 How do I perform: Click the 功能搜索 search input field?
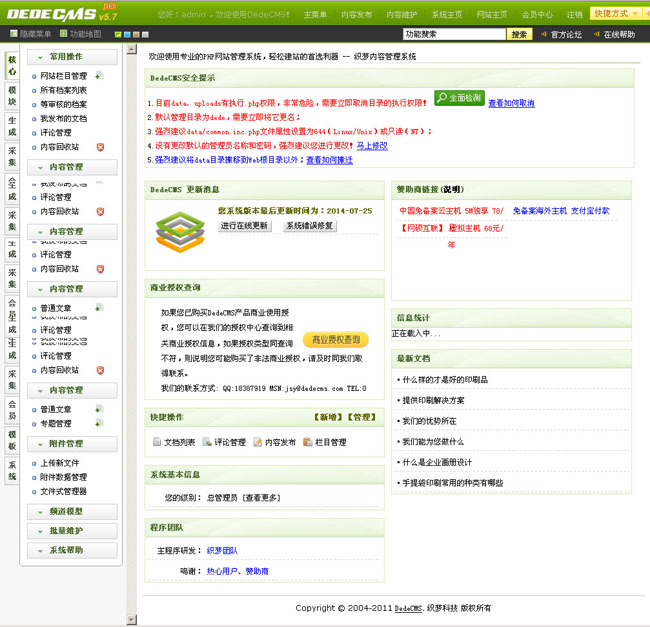pos(454,34)
